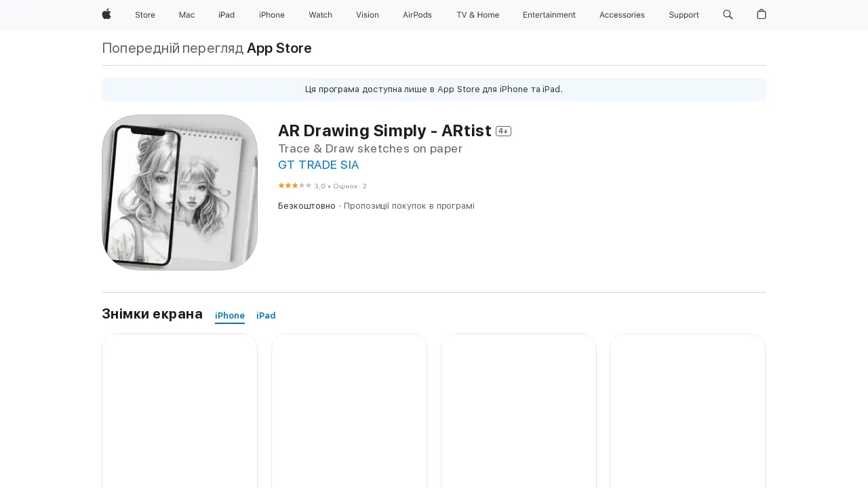Open the TV & Home menu
The width and height of the screenshot is (868, 488).
point(477,15)
